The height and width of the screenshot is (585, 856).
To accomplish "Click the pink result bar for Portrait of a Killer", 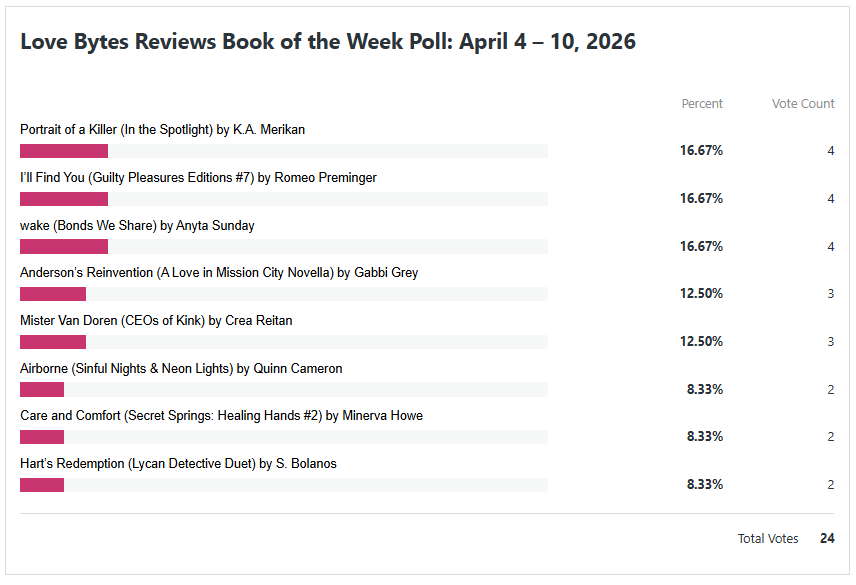I will click(64, 151).
